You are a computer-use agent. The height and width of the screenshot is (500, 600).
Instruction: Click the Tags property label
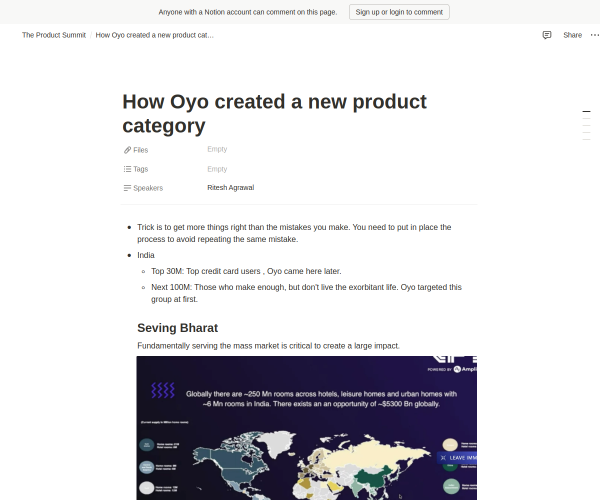pyautogui.click(x=140, y=169)
